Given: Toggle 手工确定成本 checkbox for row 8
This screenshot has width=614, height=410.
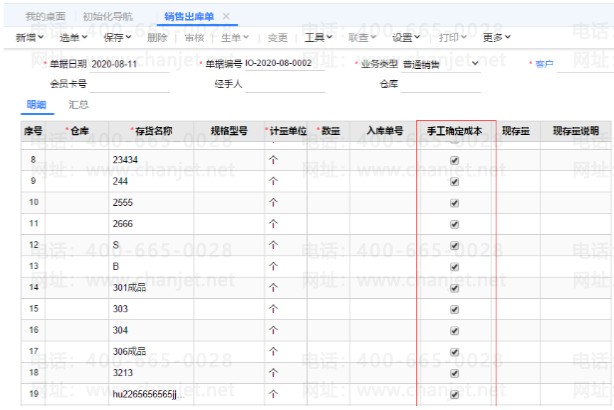Looking at the screenshot, I should pyautogui.click(x=455, y=160).
